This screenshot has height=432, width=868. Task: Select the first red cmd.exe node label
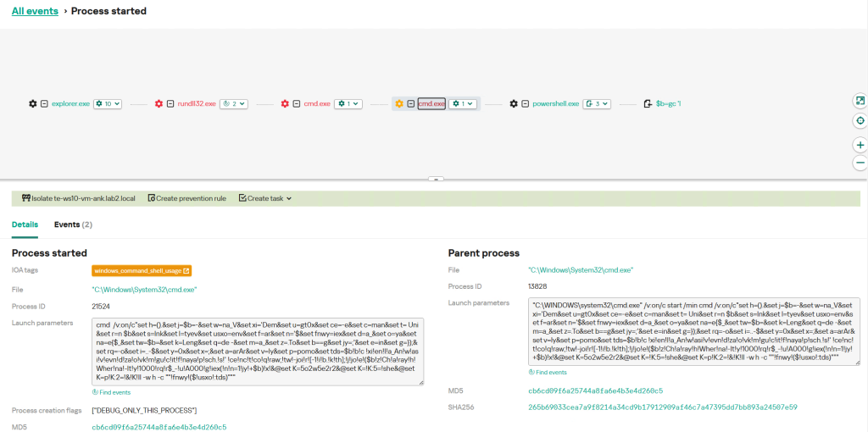317,103
